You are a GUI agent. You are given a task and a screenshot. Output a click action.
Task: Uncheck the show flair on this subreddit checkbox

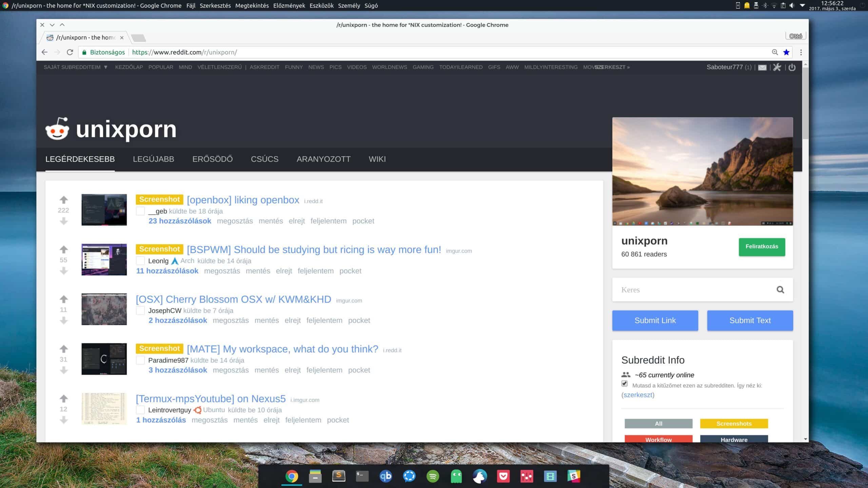pyautogui.click(x=625, y=384)
